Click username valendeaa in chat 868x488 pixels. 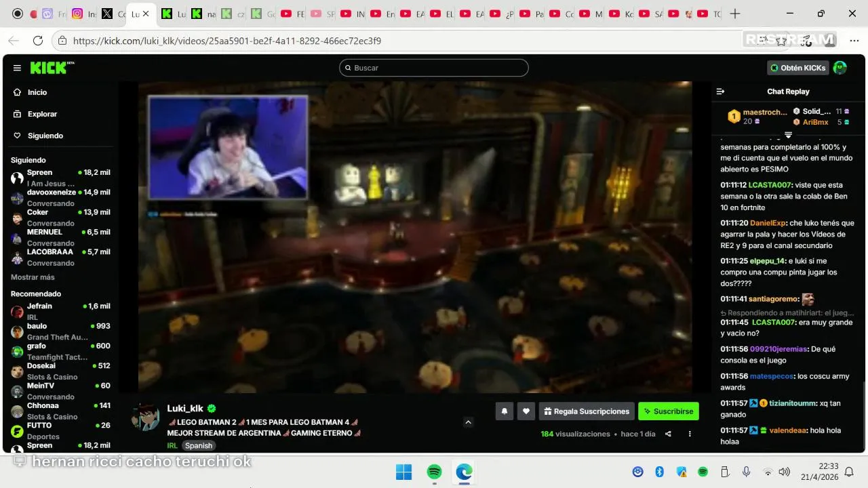[787, 430]
